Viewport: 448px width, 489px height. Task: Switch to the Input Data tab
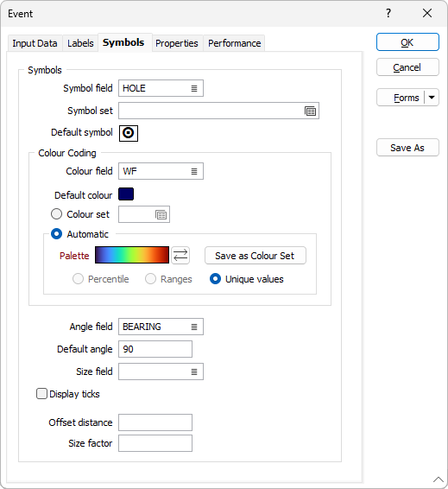click(x=35, y=43)
